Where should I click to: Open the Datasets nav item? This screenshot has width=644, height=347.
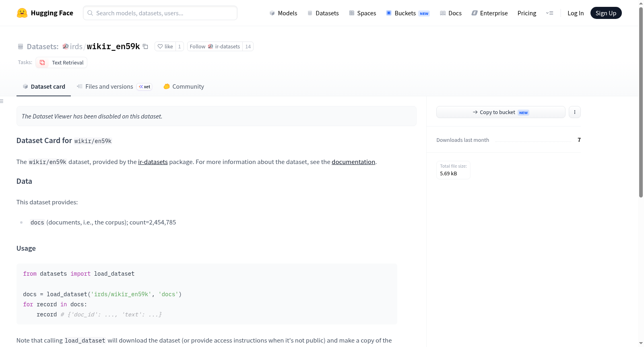point(323,13)
